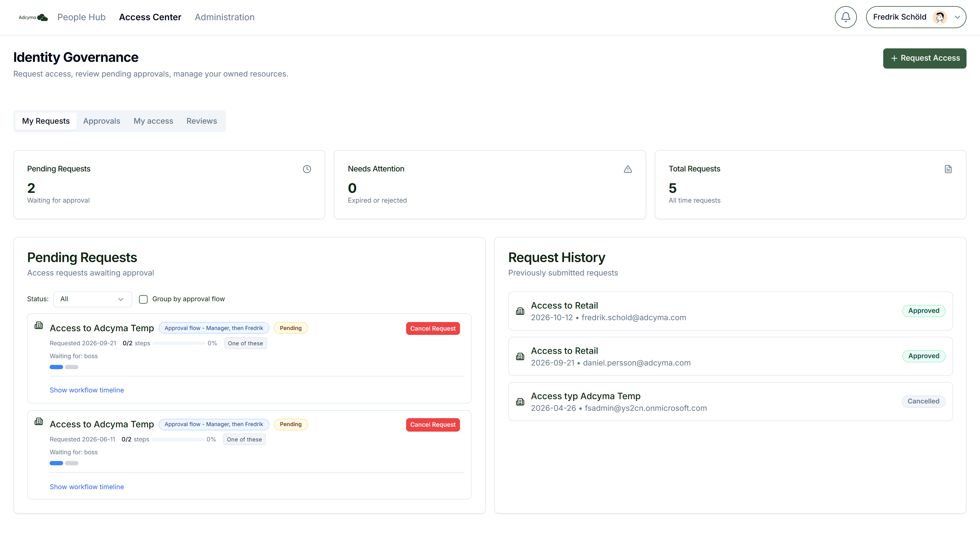Click 'Waiting for: boss' on 2026-06-11 request
The image size is (980, 551).
point(74,452)
